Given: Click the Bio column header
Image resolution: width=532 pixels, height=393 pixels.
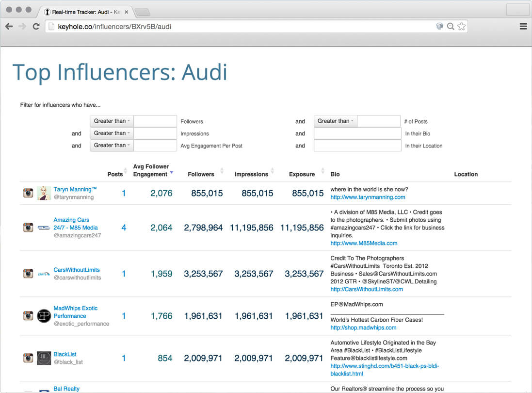Looking at the screenshot, I should (x=335, y=174).
